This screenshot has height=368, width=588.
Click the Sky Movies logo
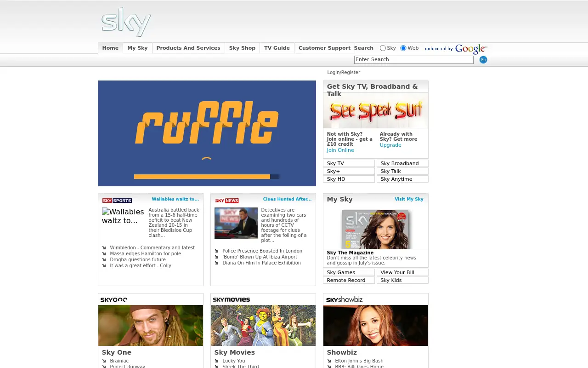coord(232,299)
